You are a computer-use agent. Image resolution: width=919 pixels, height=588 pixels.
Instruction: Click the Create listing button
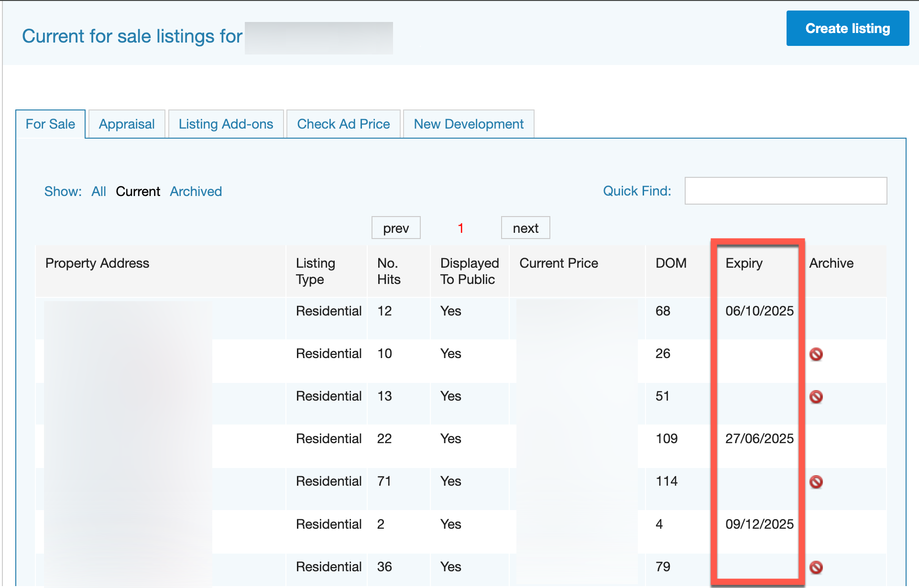pos(847,28)
